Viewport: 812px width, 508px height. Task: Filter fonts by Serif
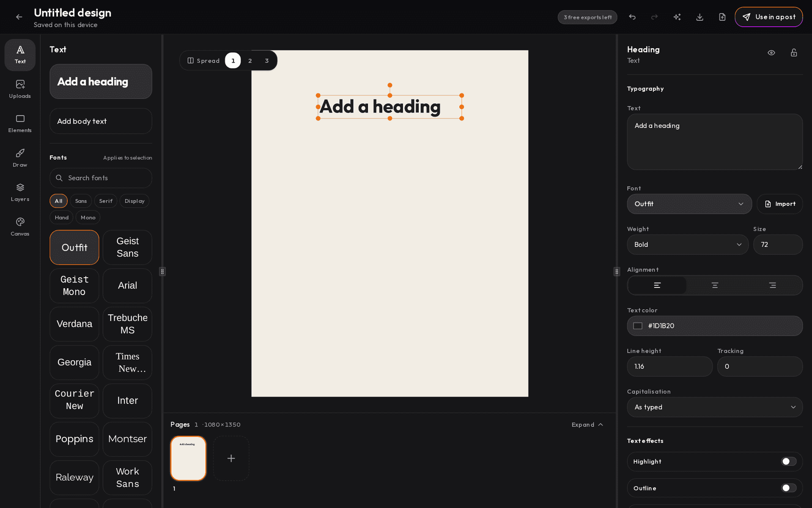coord(106,201)
